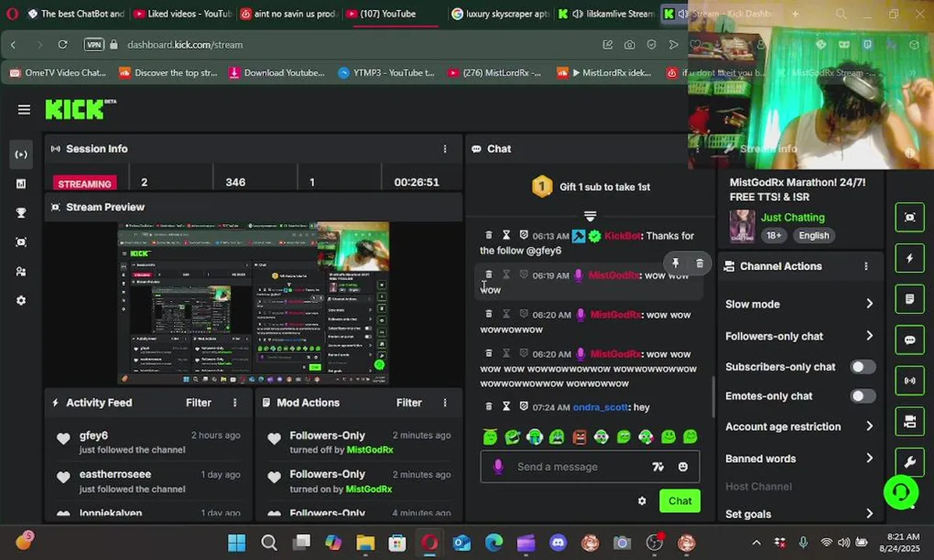Open the trophy icon in left sidebar
This screenshot has width=934, height=560.
21,212
